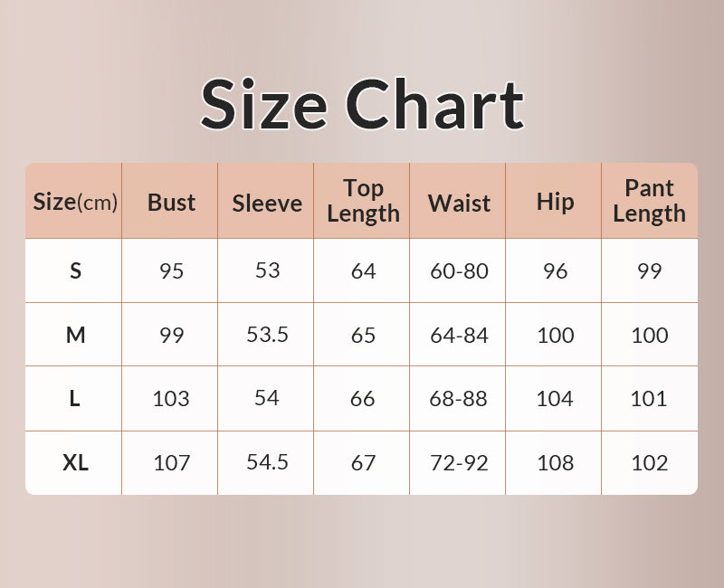Image resolution: width=724 pixels, height=588 pixels.
Task: Select the Top Length header
Action: coord(364,201)
